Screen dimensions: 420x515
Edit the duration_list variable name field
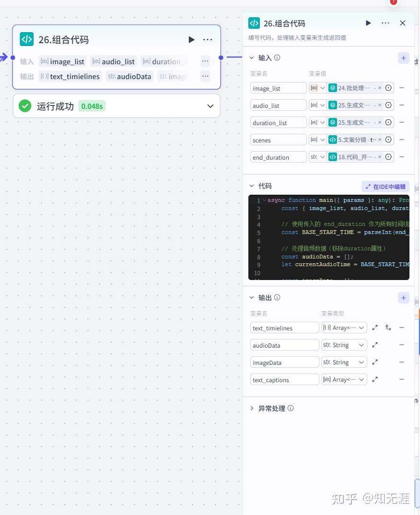click(x=278, y=122)
